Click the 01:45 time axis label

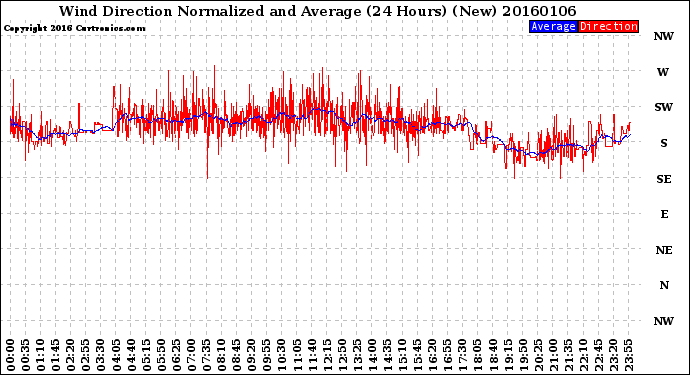(55, 355)
